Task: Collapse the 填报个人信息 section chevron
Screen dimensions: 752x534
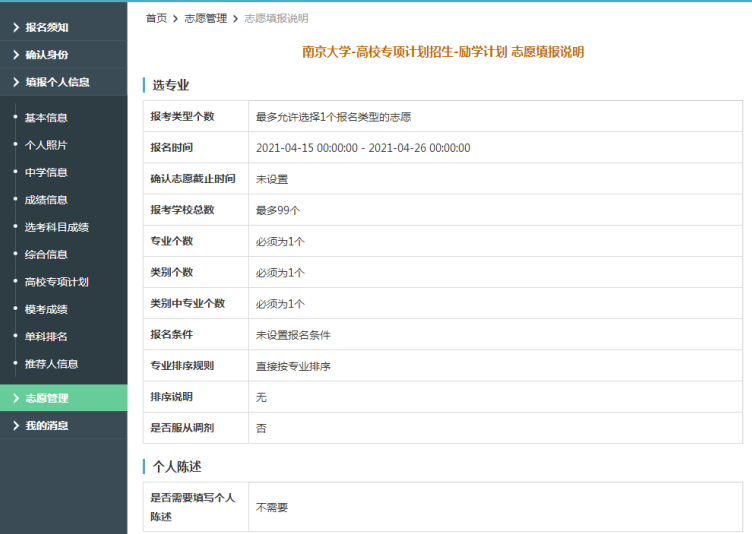Action: click(16, 82)
